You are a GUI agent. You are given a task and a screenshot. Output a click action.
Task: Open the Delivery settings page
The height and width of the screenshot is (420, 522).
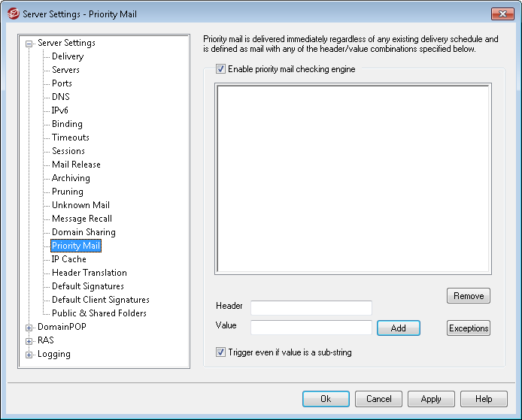tap(68, 56)
